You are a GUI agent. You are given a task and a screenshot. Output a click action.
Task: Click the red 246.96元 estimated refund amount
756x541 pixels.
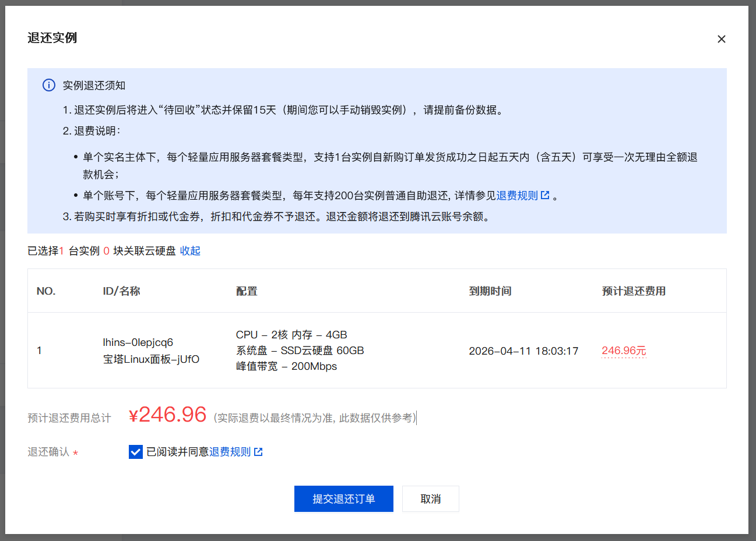click(624, 350)
